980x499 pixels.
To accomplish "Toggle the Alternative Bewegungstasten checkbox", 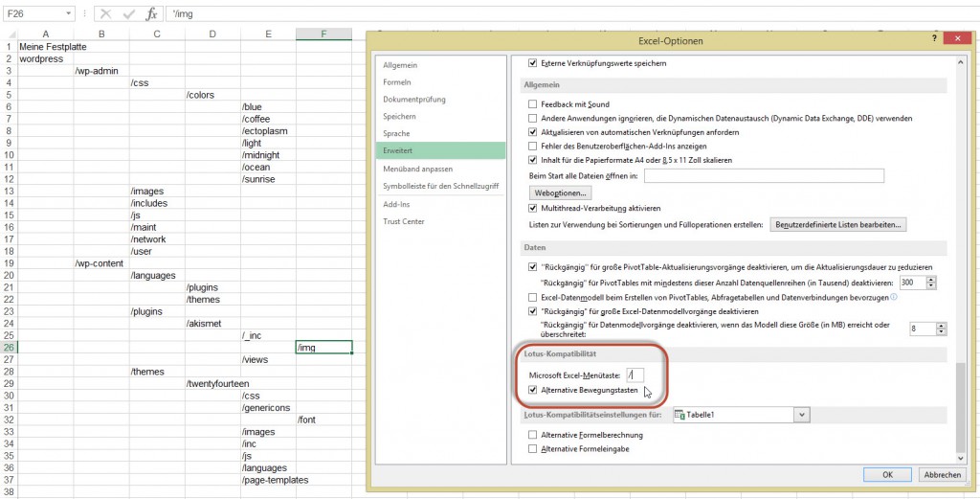I will coord(534,391).
